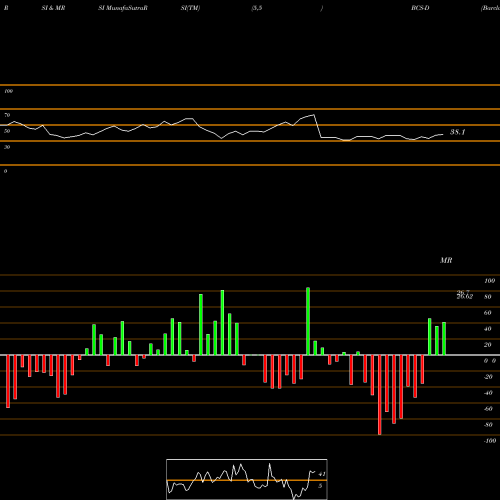Click the "-60" label on the MR axis
Viewport: 500px width, 500px height.
point(488,409)
